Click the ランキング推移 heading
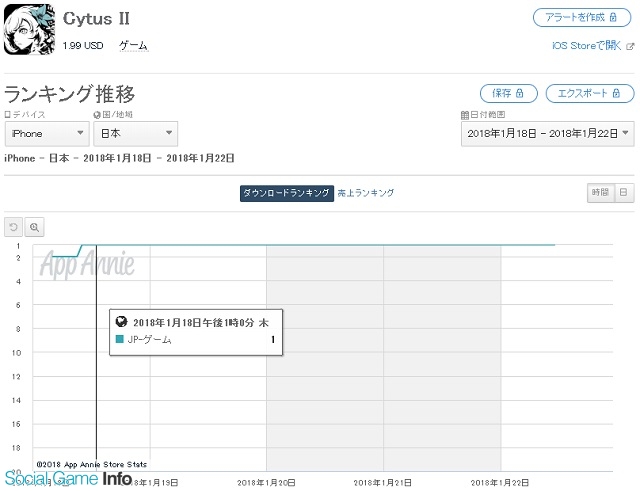This screenshot has height=491, width=640. coord(69,93)
